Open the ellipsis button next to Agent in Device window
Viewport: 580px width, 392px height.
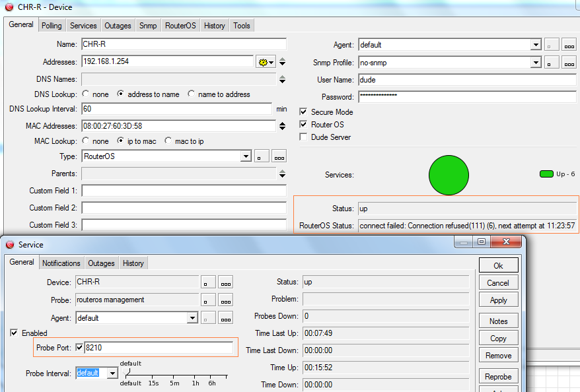(569, 45)
